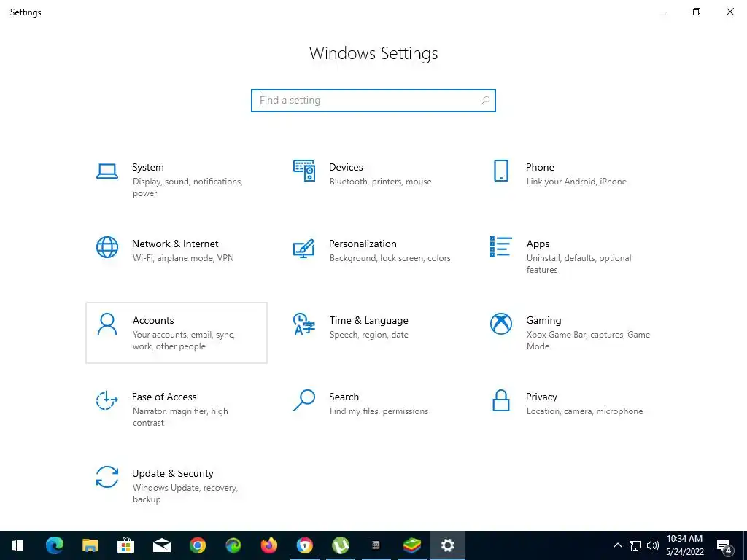Open the Update & Security refresh icon
747x560 pixels.
coord(107,477)
